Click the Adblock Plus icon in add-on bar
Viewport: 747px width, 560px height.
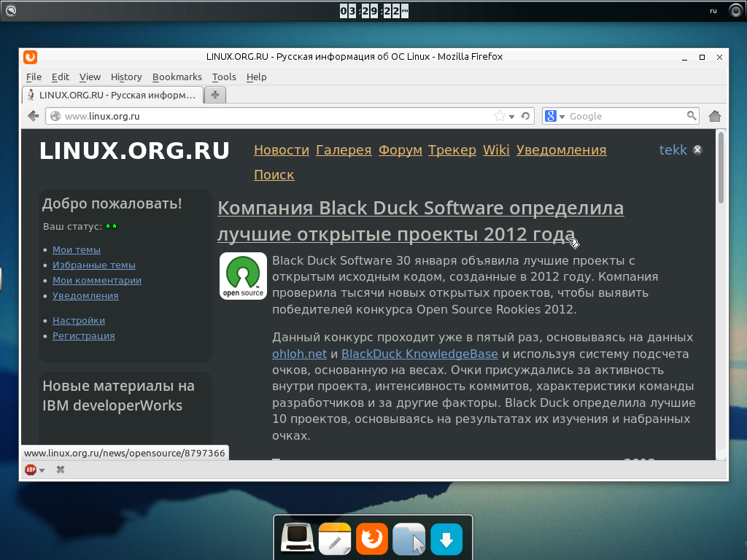31,470
